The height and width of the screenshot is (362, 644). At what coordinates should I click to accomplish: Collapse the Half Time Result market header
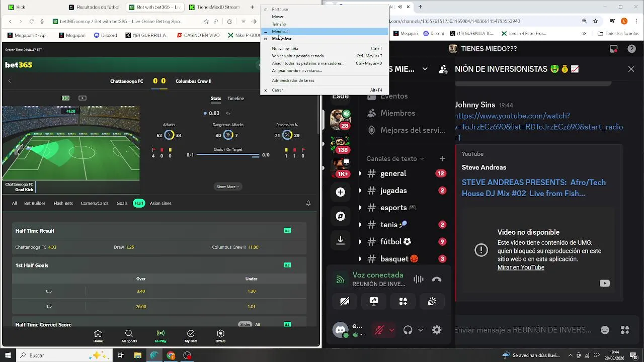[159, 231]
